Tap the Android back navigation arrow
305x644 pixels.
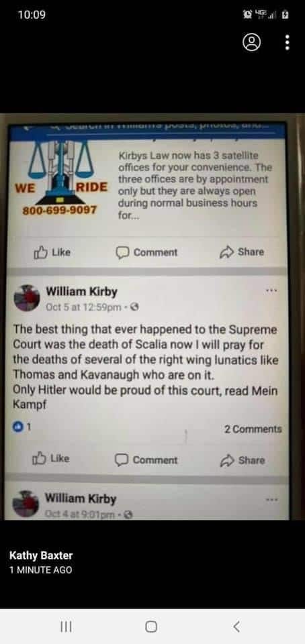(x=236, y=627)
